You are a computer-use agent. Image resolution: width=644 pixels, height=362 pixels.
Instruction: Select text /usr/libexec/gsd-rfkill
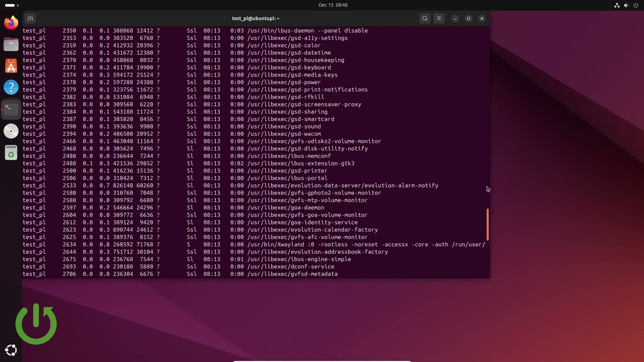[x=286, y=97]
